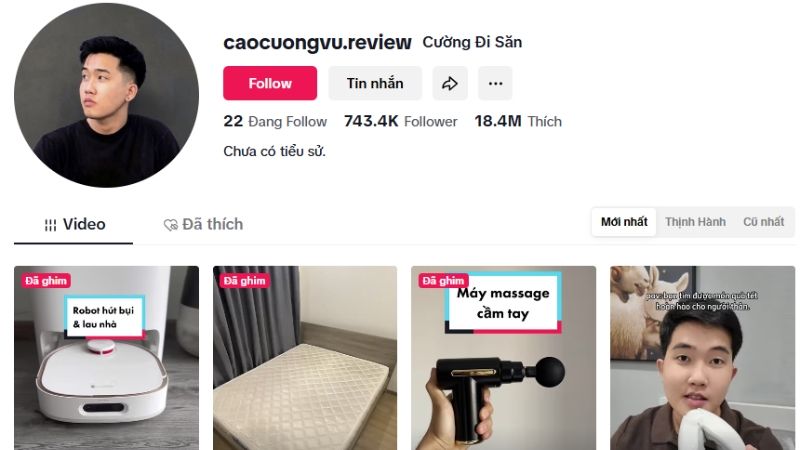Click the heart icon beside Đã thích
800x450 pixels.
(170, 225)
